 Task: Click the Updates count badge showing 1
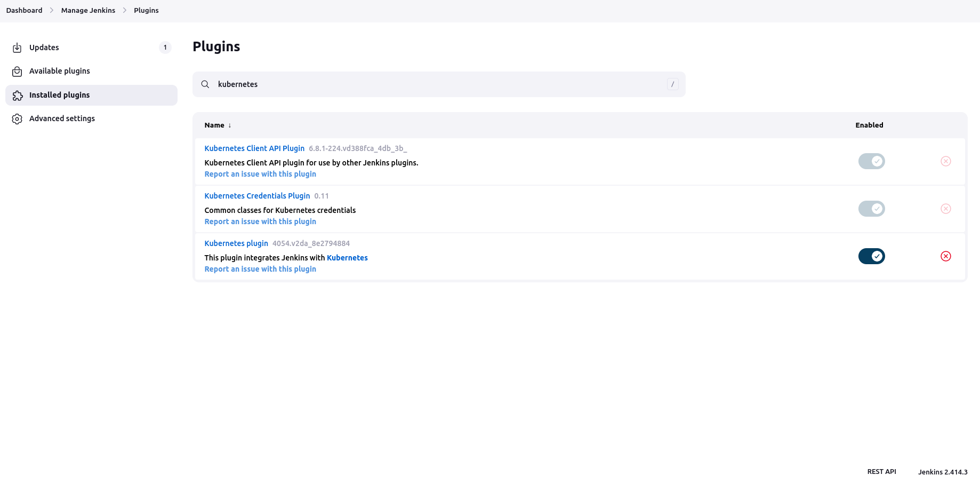tap(165, 47)
